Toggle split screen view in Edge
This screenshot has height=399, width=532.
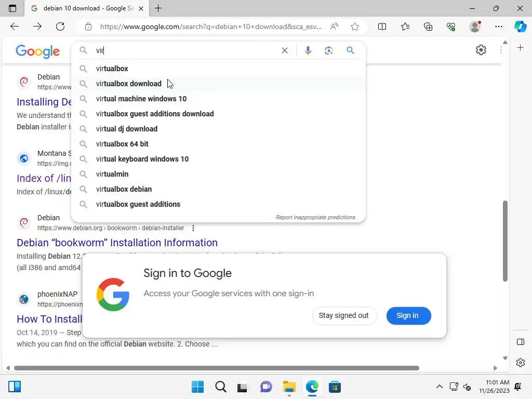pos(382,26)
